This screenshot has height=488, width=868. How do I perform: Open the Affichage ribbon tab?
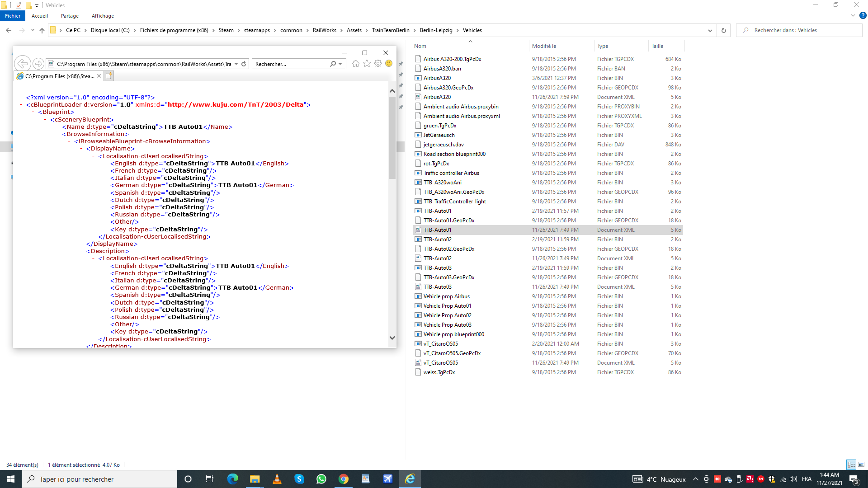(x=103, y=16)
